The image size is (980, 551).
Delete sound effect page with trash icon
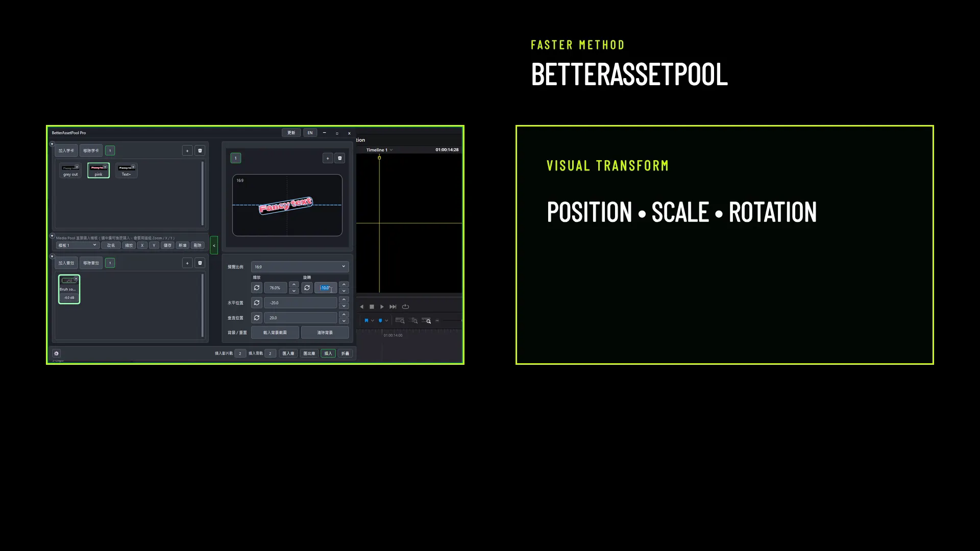(x=200, y=263)
